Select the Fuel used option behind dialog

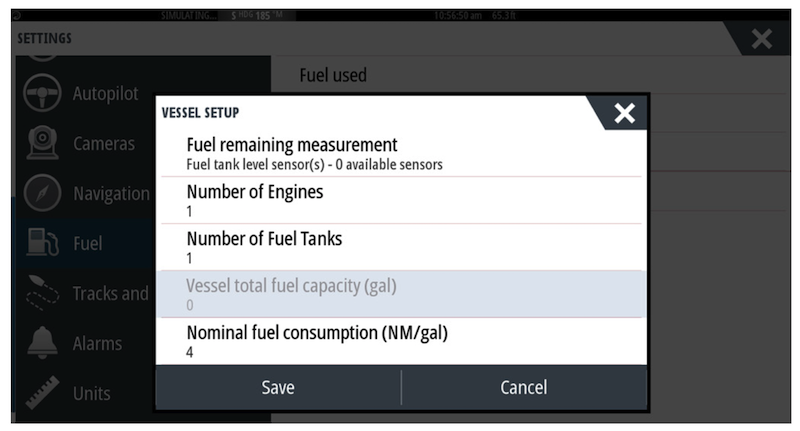coord(333,75)
